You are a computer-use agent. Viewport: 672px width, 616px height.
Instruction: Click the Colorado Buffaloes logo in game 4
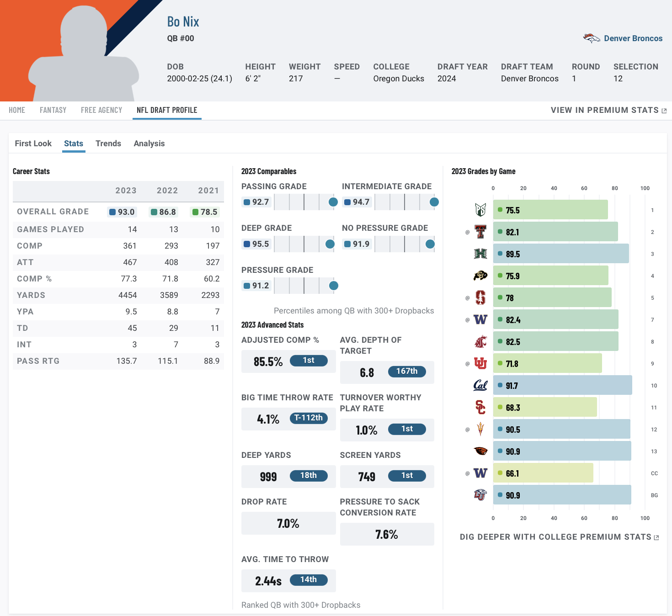pyautogui.click(x=480, y=276)
